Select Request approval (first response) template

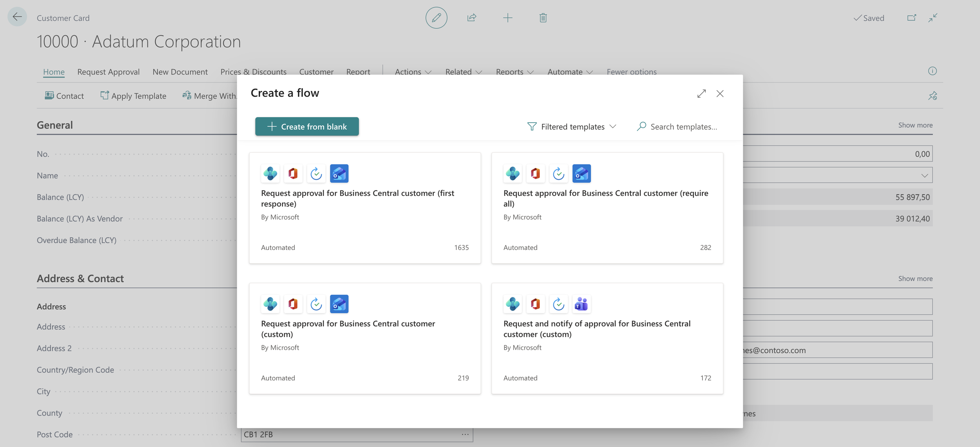click(365, 208)
